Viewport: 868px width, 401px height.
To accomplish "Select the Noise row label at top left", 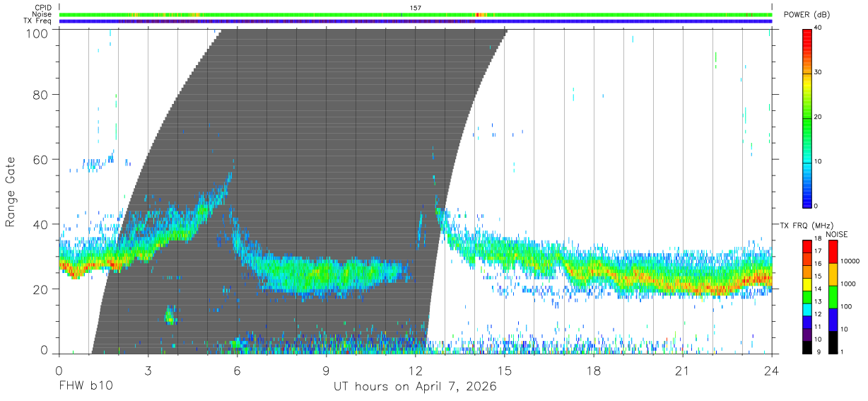I will click(42, 14).
